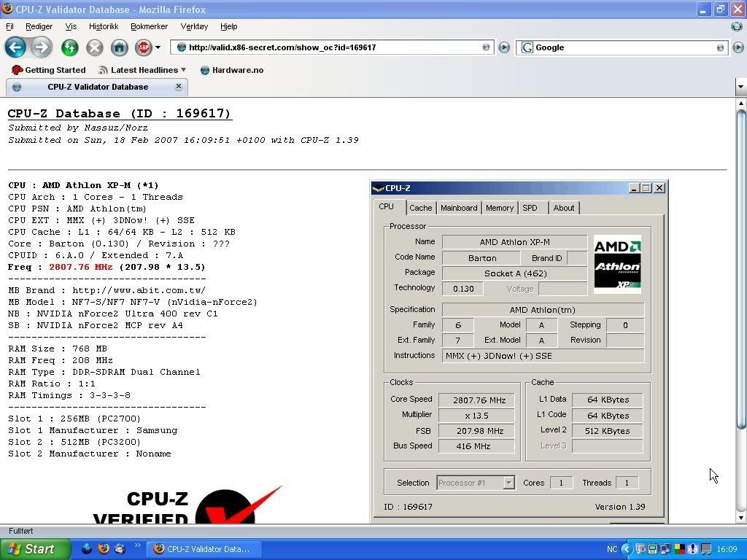
Task: Click the Level 2 512 KBytes cache value
Action: coord(608,431)
